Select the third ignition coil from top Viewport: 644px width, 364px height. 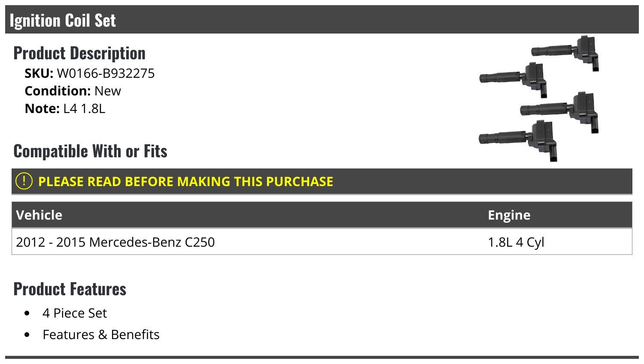click(x=560, y=111)
